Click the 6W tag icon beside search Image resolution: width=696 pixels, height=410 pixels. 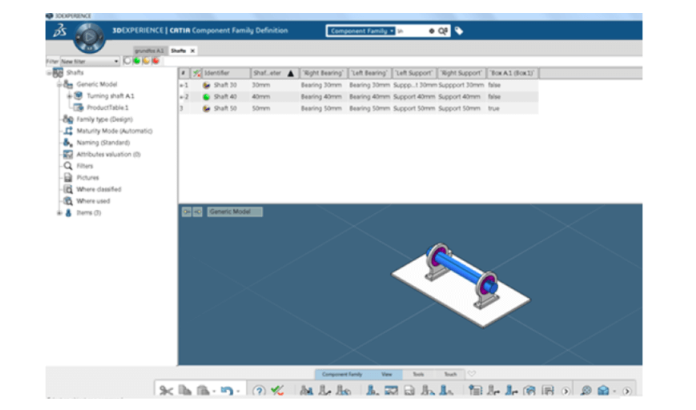(x=459, y=31)
